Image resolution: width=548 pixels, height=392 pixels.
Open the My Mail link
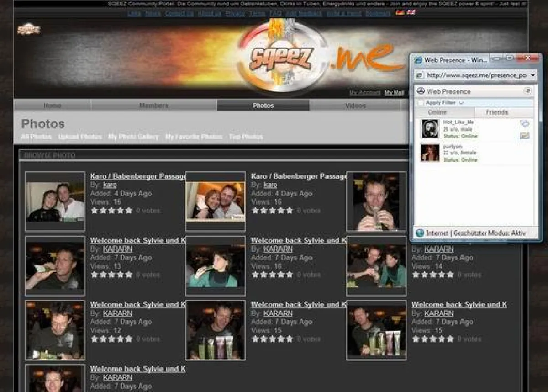click(393, 93)
